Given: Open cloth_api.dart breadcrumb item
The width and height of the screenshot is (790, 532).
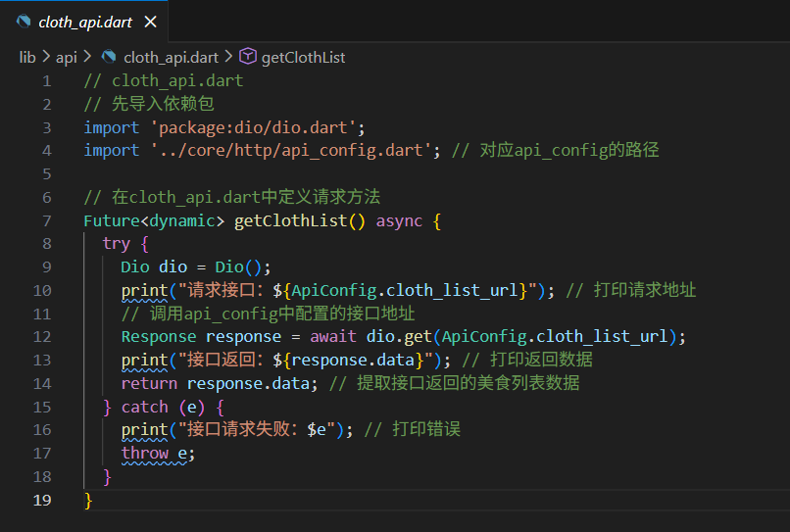Looking at the screenshot, I should [x=171, y=58].
